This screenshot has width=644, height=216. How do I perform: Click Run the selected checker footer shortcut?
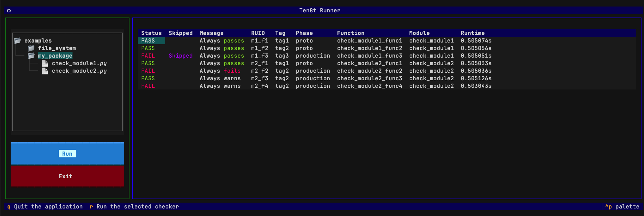134,207
